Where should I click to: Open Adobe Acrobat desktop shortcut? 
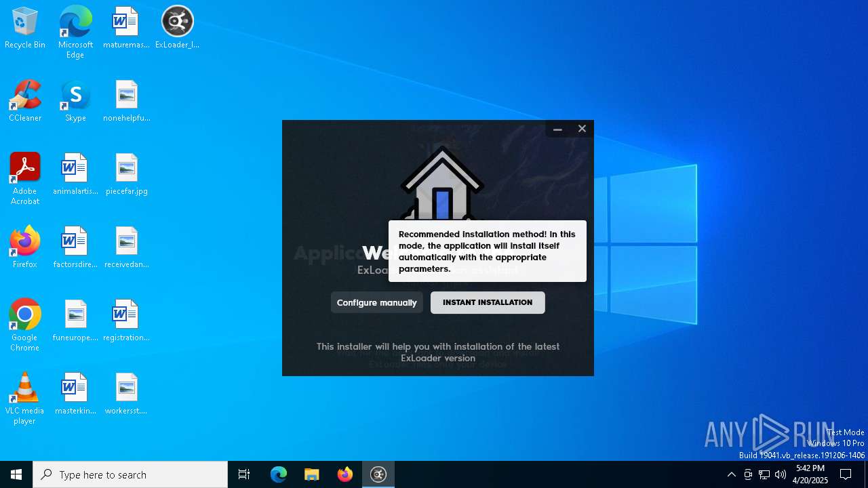click(x=25, y=179)
